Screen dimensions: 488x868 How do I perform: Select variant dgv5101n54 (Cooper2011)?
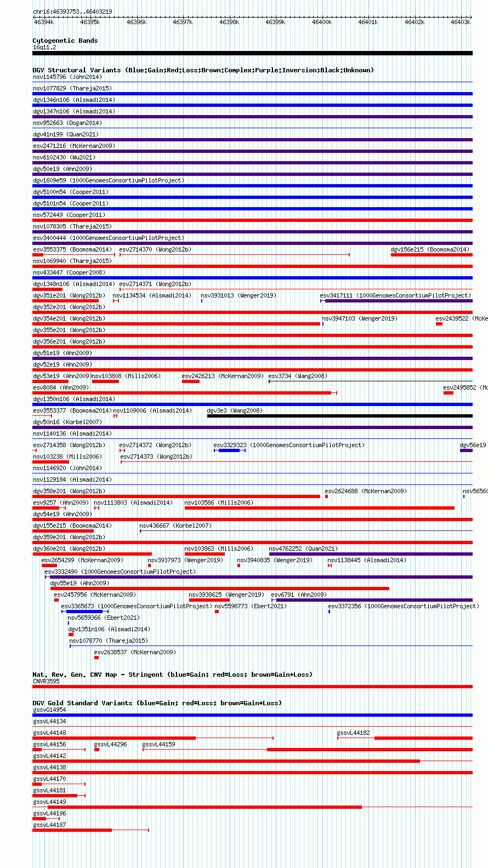tap(71, 203)
